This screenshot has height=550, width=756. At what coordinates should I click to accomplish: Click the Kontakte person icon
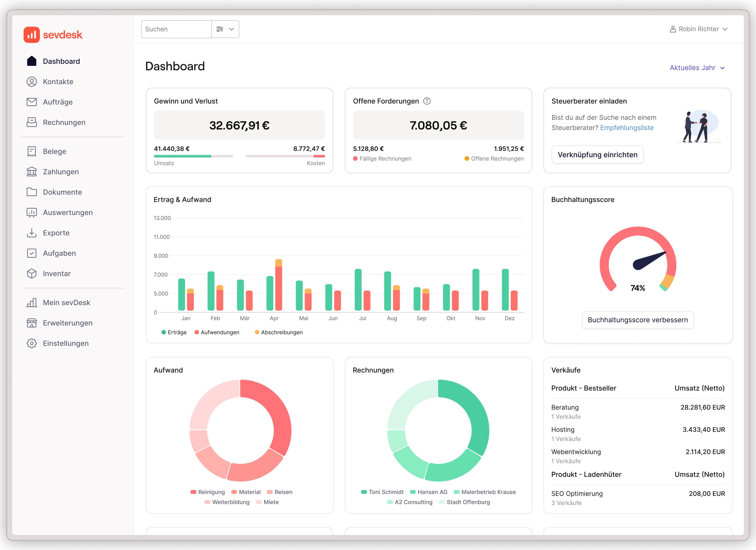click(x=32, y=82)
